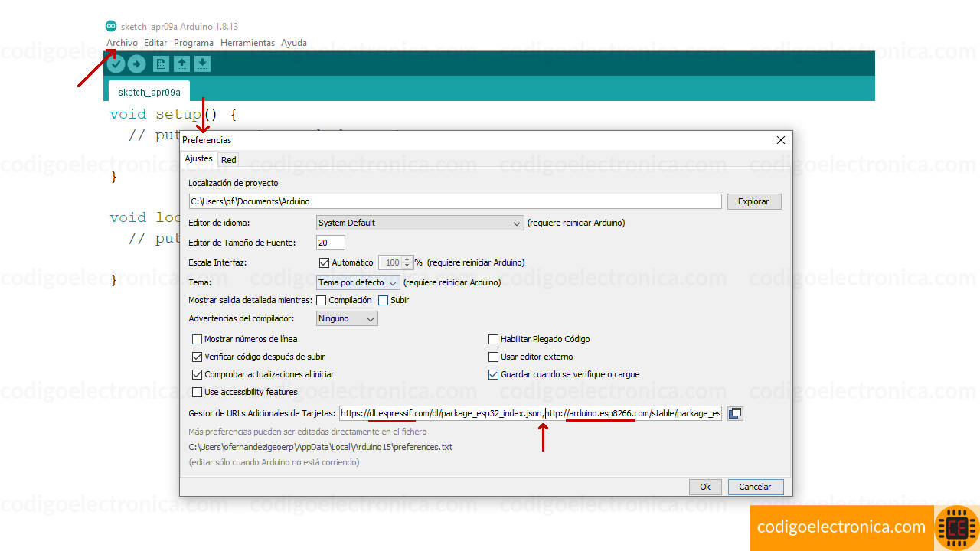
Task: Enable verbose output for Subir
Action: (x=384, y=300)
